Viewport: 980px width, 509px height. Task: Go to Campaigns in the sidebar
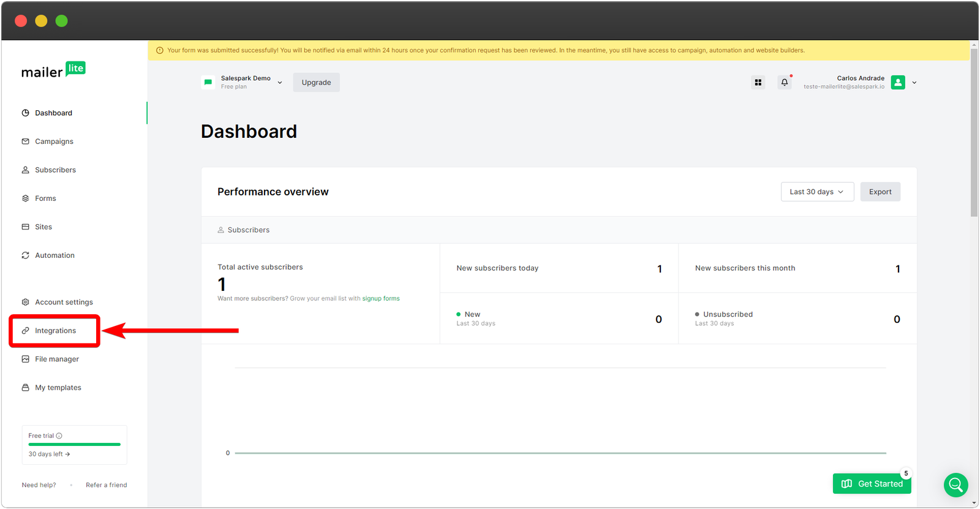pos(54,141)
